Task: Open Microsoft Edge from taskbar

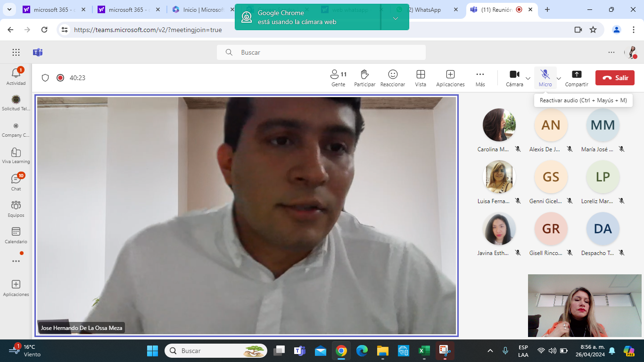Action: pyautogui.click(x=362, y=351)
